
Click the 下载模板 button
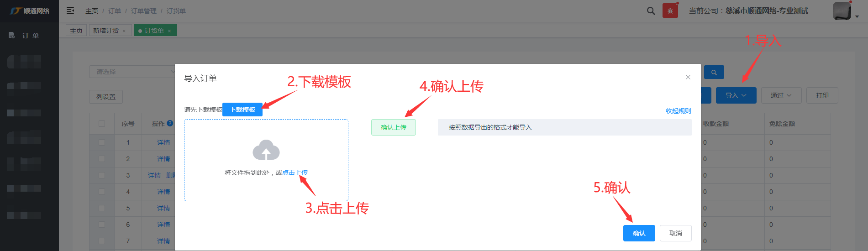(242, 110)
